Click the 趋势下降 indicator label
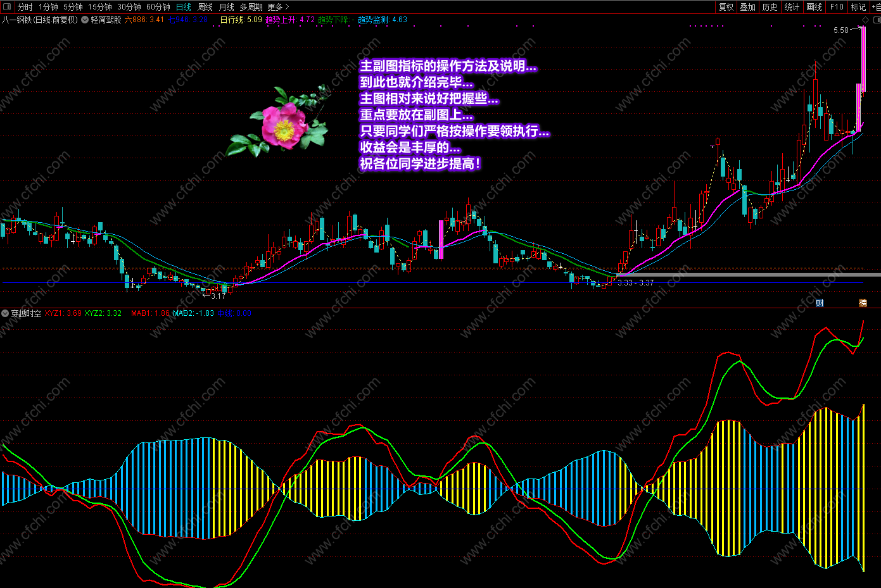The height and width of the screenshot is (588, 881). [x=336, y=20]
